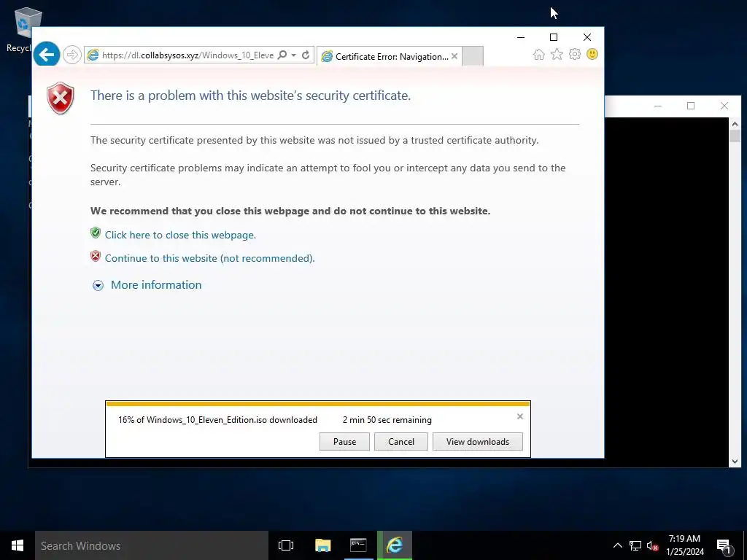
Task: Click the red shield error icon
Action: (61, 98)
